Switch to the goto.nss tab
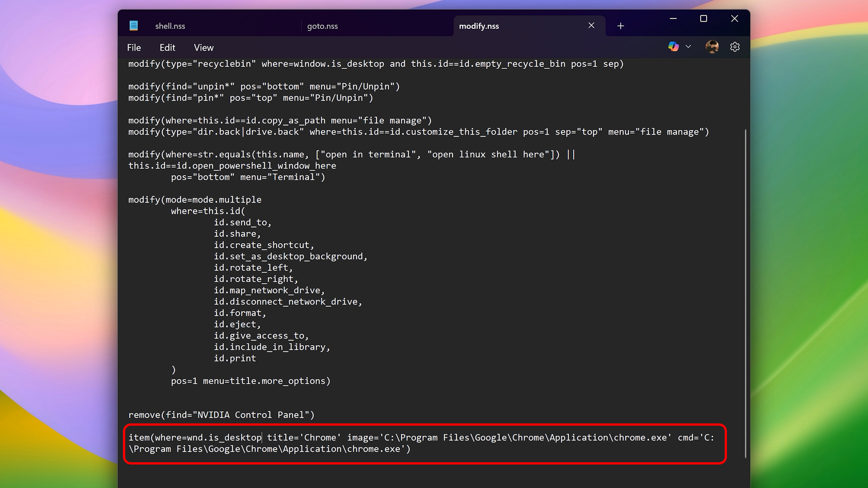Screen dimensions: 868x488 pos(322,26)
